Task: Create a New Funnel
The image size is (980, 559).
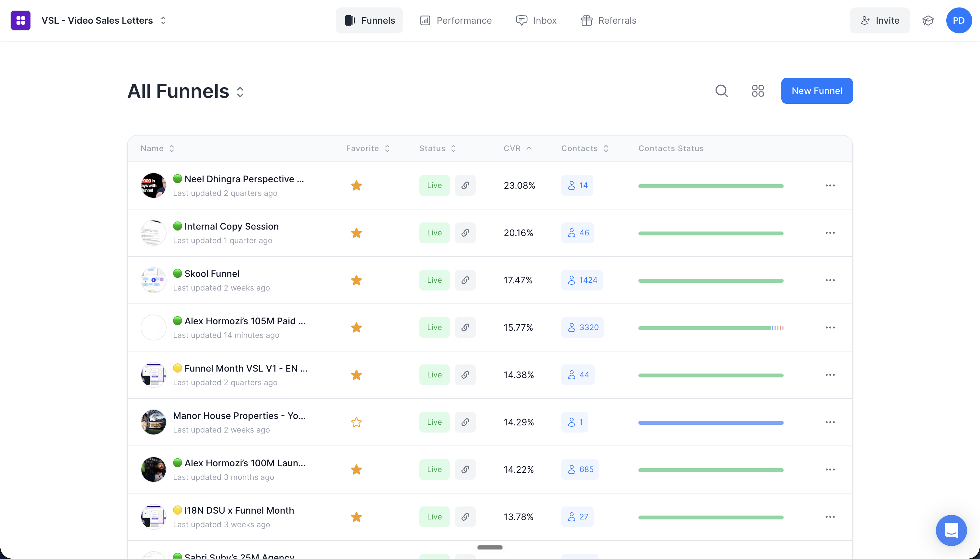Action: tap(817, 91)
